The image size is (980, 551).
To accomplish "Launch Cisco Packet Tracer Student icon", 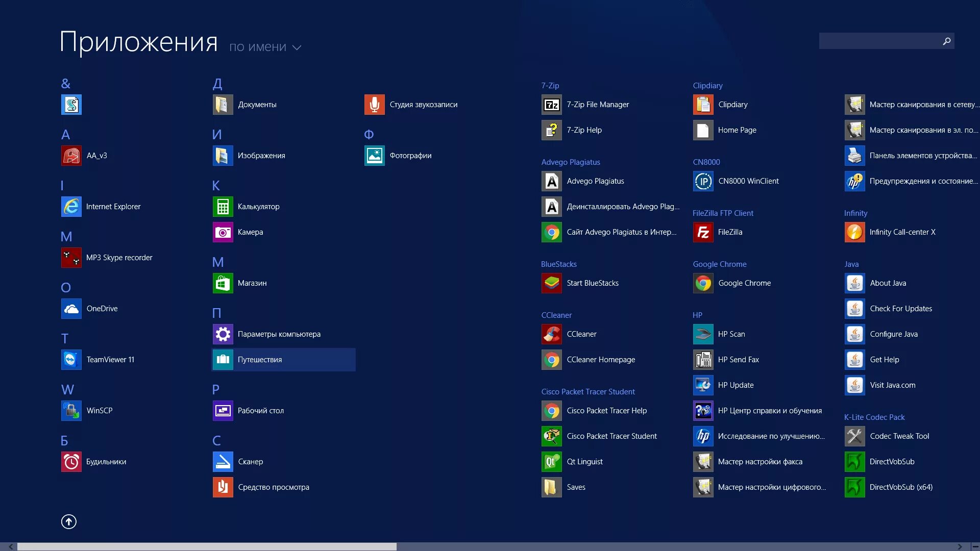I will 551,436.
